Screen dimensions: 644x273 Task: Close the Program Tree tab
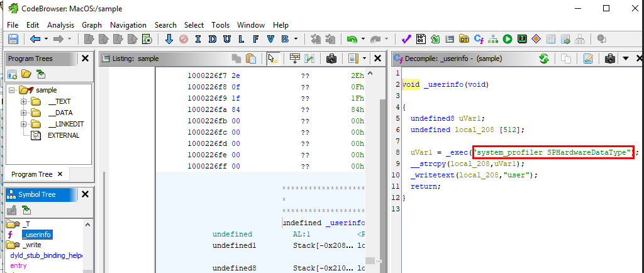60,174
